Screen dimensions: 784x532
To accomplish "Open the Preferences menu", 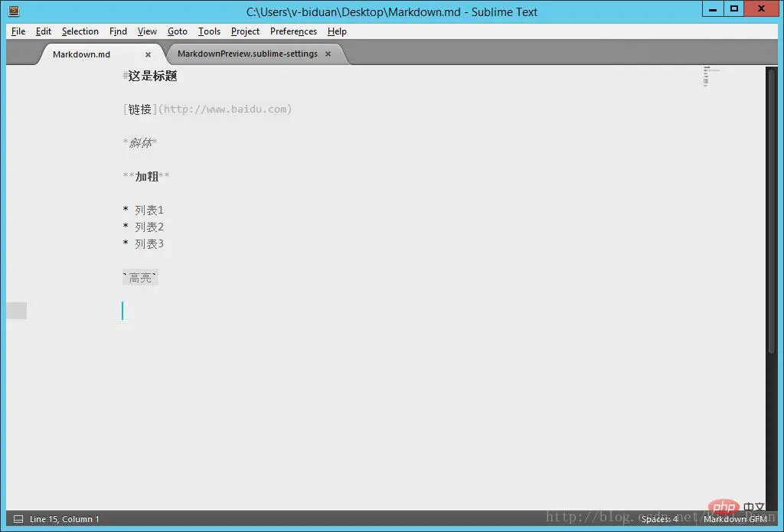I will (x=293, y=31).
